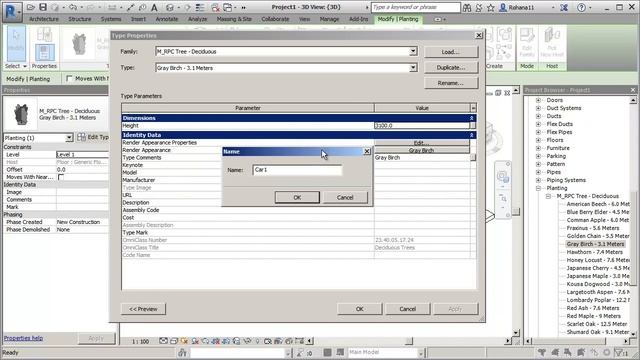Open the Select panel dropdown in ribbon
This screenshot has height=360, width=640.
(16, 66)
